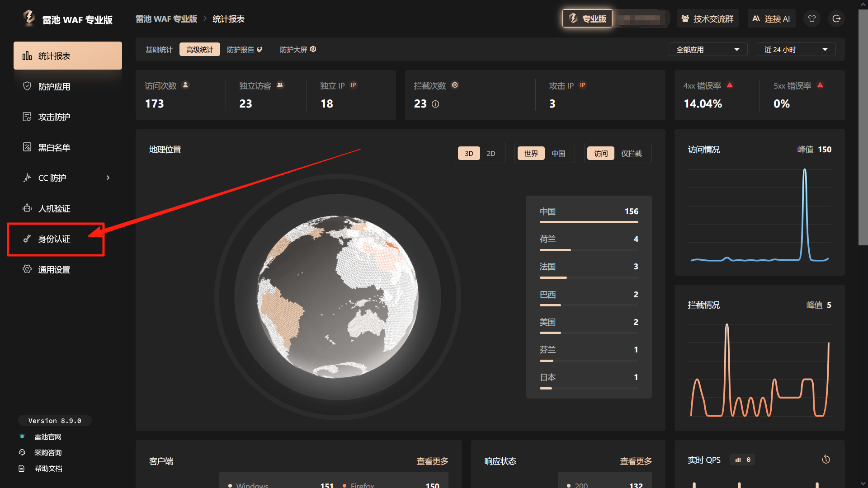This screenshot has height=488, width=868.
Task: Open the 统计报表 sidebar item
Action: pyautogui.click(x=68, y=56)
